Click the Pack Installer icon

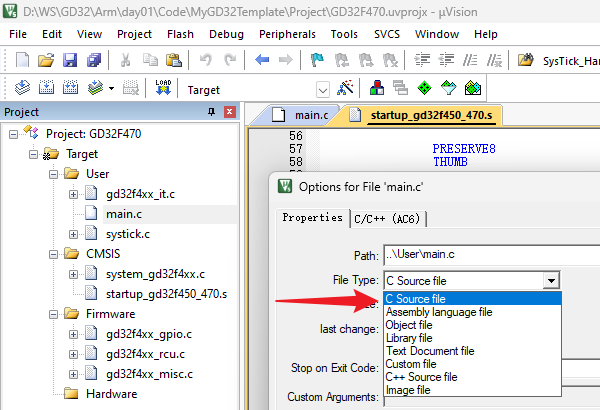pyautogui.click(x=473, y=88)
